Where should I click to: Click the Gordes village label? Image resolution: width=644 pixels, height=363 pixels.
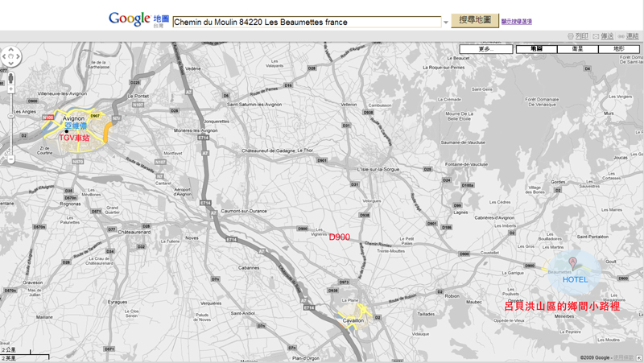pyautogui.click(x=558, y=182)
